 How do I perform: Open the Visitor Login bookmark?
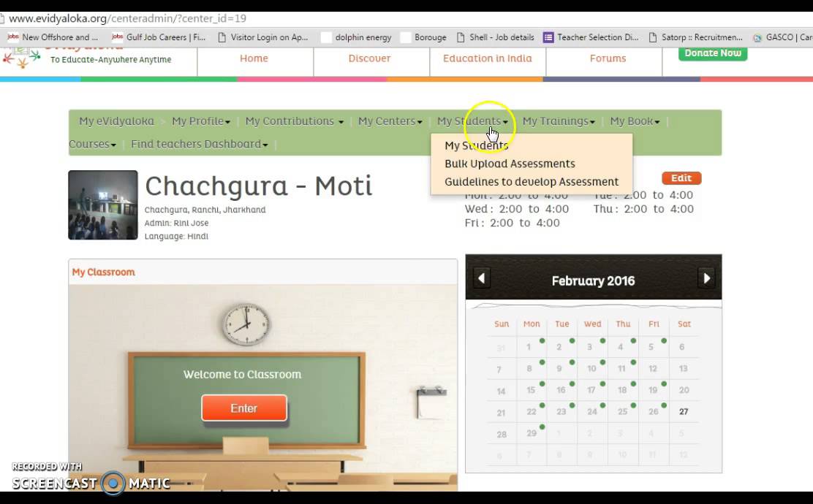[263, 37]
